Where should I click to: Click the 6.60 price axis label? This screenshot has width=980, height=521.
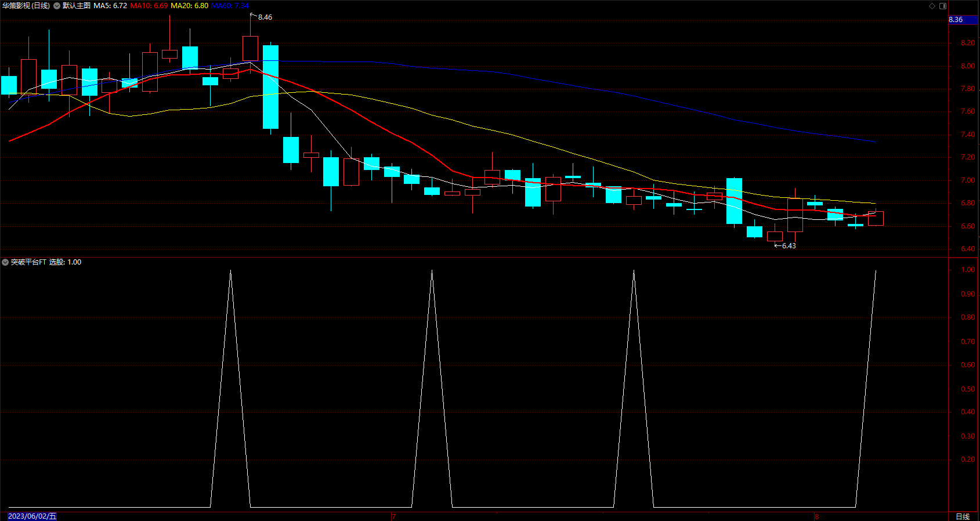(x=968, y=226)
